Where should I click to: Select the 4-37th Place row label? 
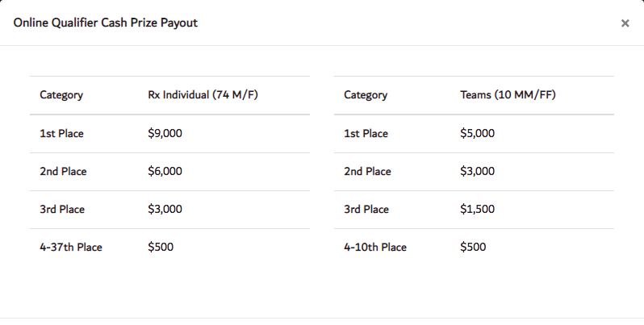point(71,247)
